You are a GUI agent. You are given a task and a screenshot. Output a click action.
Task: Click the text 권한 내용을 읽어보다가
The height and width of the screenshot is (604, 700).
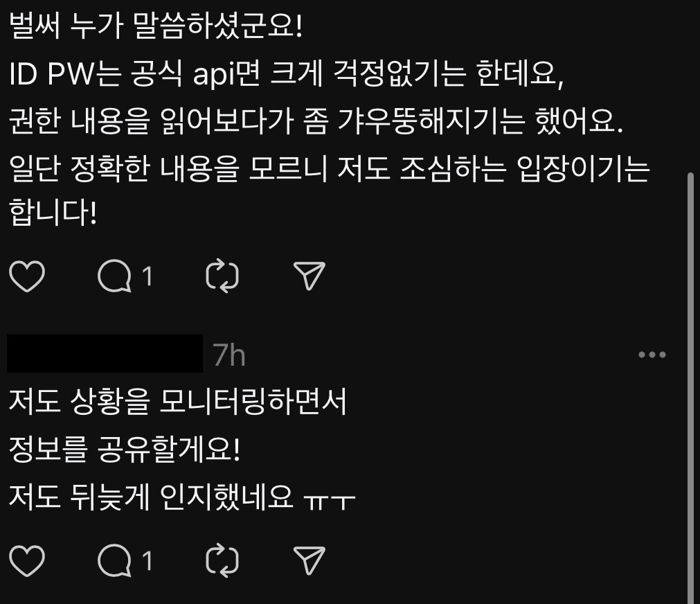click(x=152, y=121)
